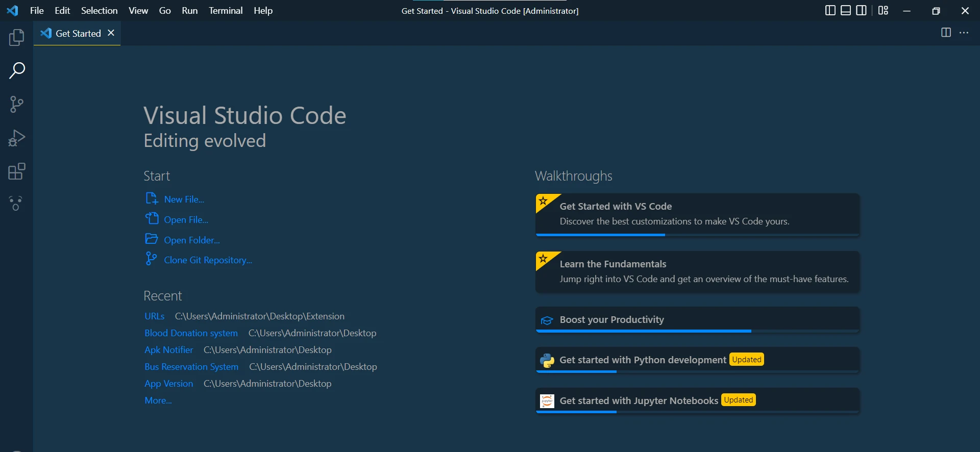Click progress bar under Get Started with VS Code
The width and height of the screenshot is (980, 452).
tap(697, 235)
